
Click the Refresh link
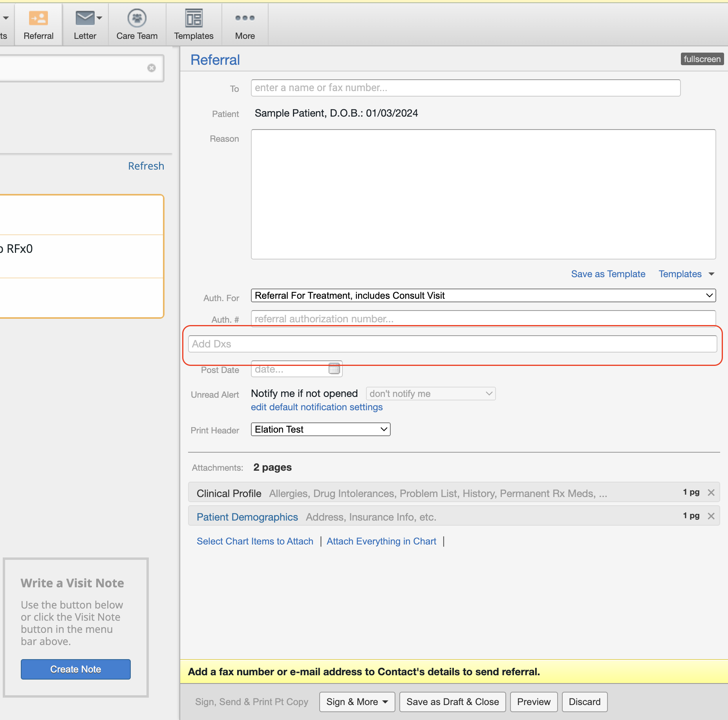click(x=146, y=166)
